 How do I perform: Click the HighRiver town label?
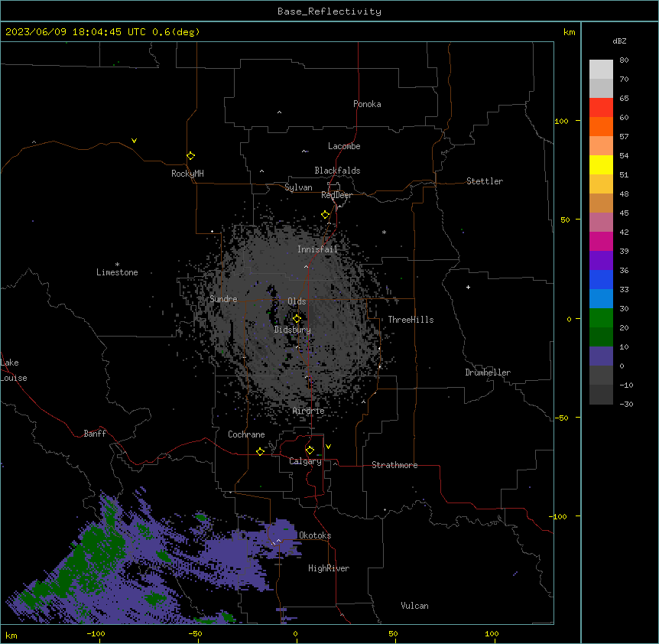tap(329, 568)
